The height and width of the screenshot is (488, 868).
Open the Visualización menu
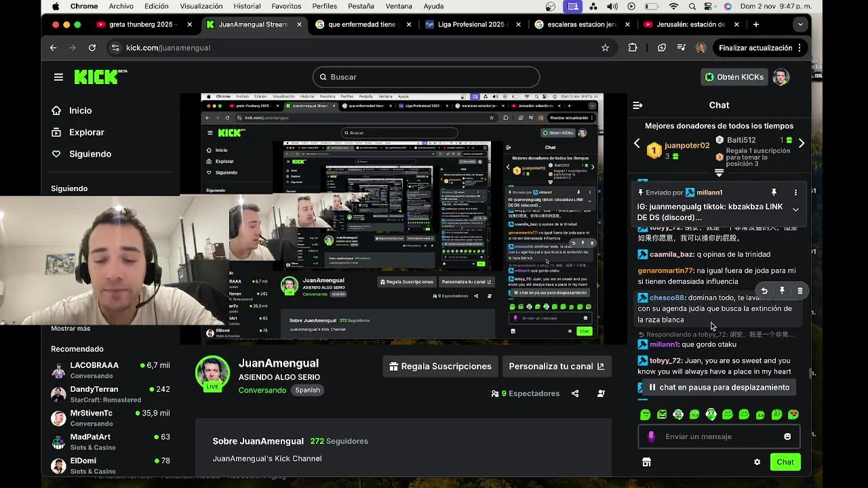[x=201, y=6]
